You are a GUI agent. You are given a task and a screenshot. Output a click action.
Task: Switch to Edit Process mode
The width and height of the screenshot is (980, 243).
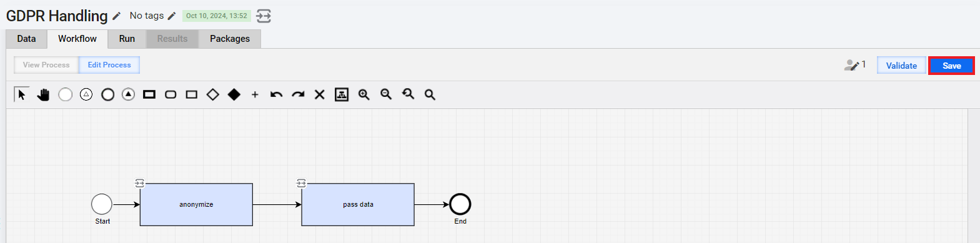click(109, 65)
